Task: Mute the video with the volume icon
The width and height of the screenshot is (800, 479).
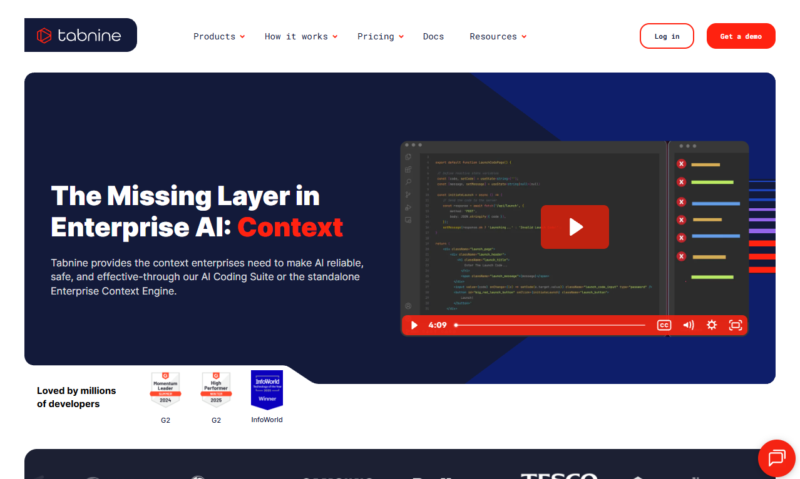Action: (x=688, y=325)
